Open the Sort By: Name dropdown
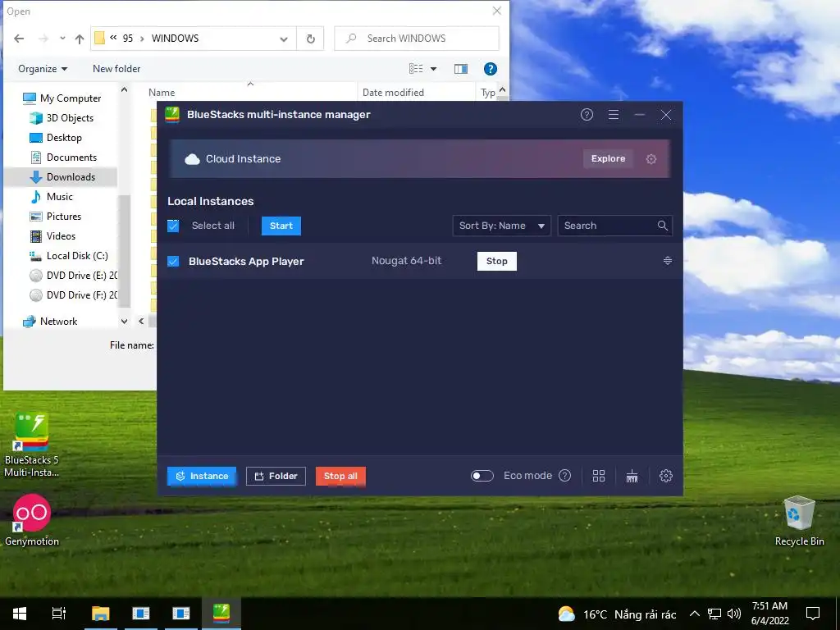 point(501,226)
